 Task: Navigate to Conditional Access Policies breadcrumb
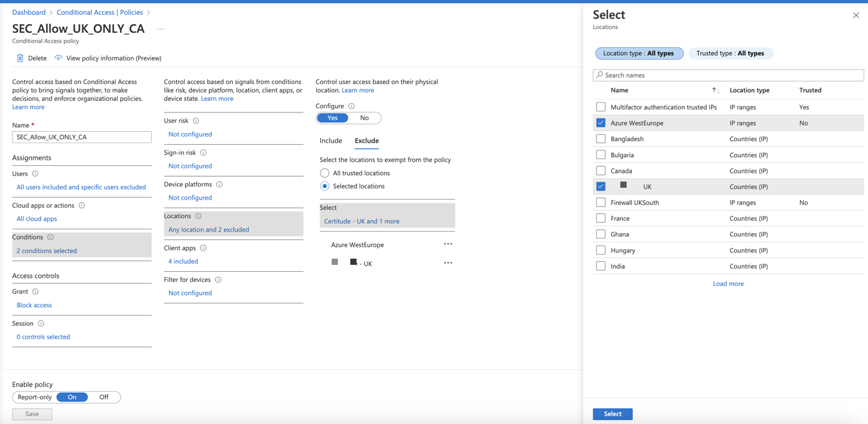click(x=100, y=12)
